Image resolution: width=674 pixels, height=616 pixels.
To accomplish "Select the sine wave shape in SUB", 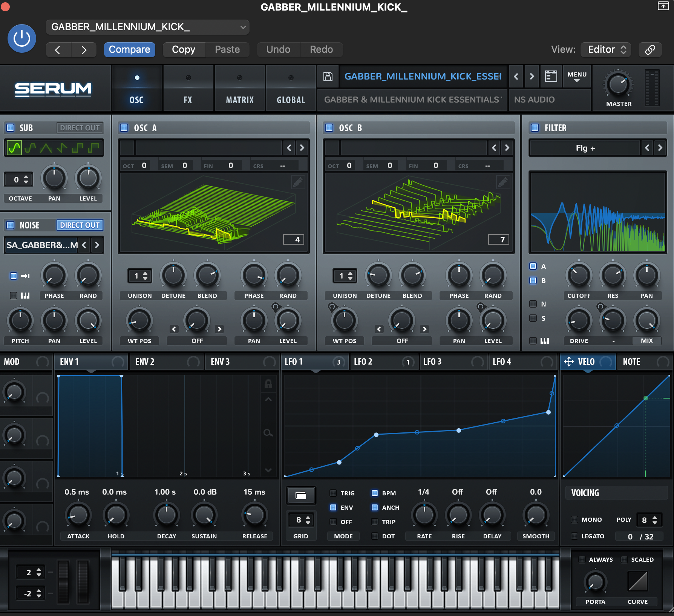I will click(x=14, y=148).
